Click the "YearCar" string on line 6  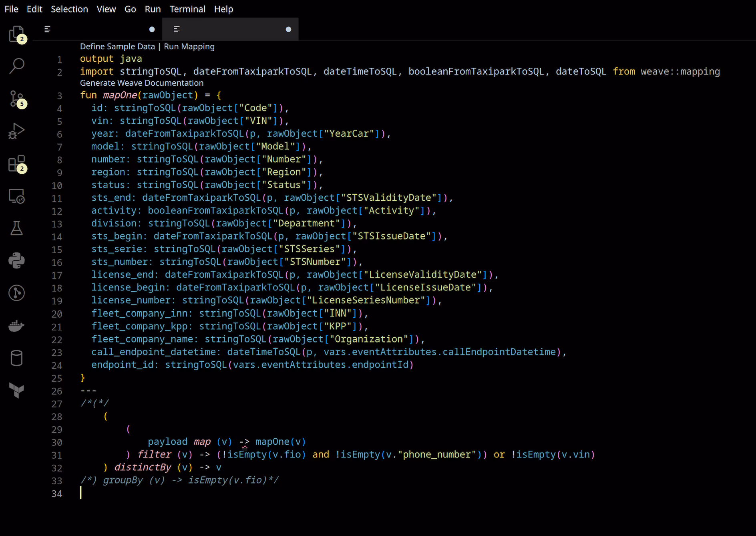click(x=349, y=133)
